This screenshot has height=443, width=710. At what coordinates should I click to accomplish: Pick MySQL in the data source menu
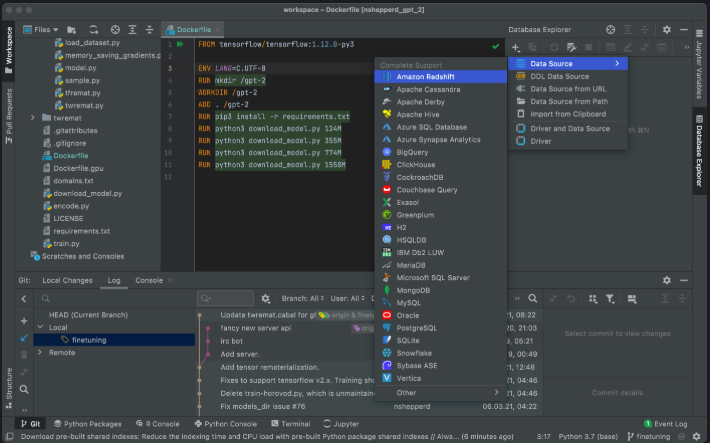click(x=441, y=303)
